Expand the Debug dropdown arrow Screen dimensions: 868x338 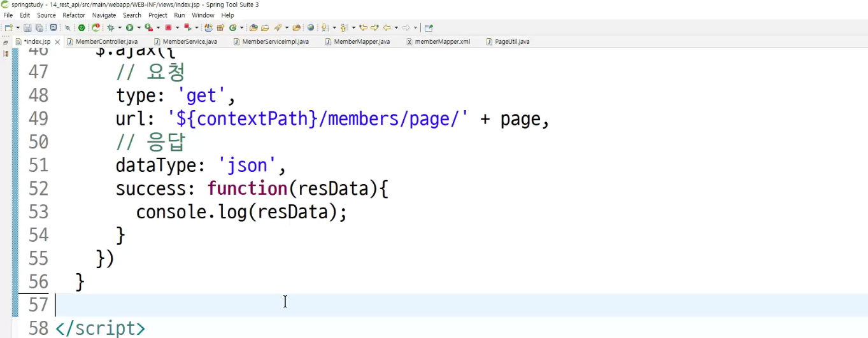pyautogui.click(x=119, y=27)
